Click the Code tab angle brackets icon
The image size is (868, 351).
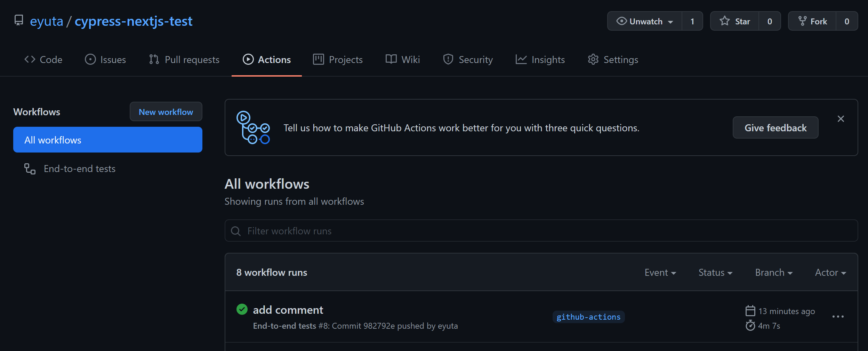(x=30, y=59)
